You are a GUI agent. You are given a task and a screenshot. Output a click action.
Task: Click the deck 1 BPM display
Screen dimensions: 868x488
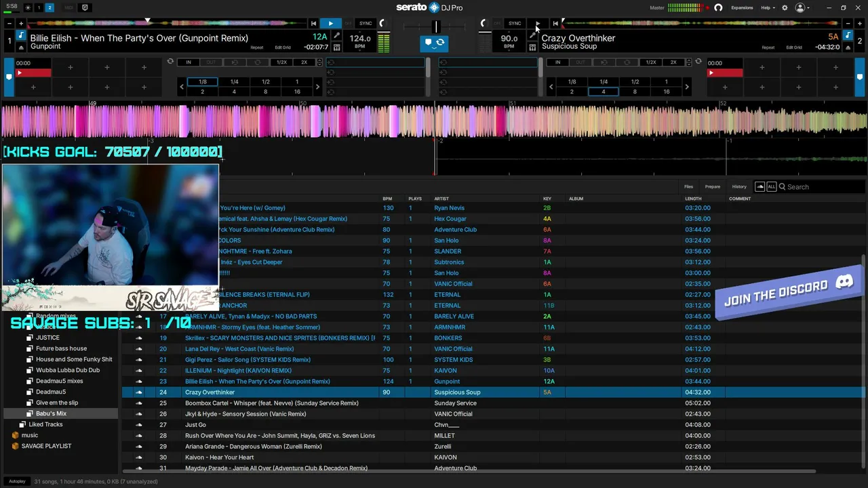click(x=360, y=41)
